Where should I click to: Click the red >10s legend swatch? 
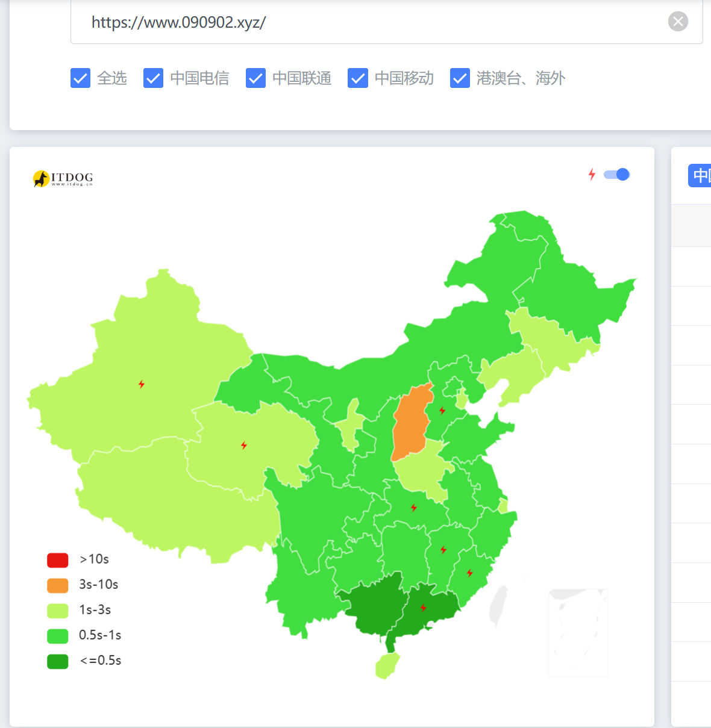pos(58,560)
